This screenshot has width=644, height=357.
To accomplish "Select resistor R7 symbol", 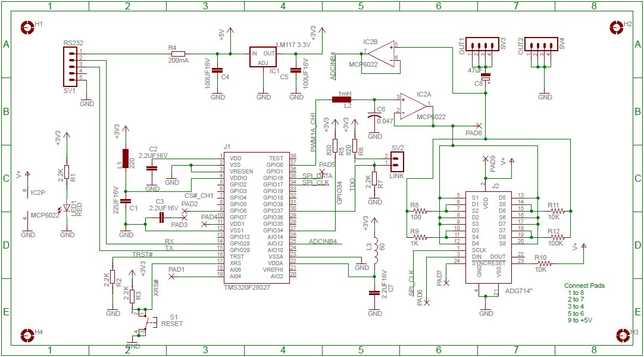I will 374,179.
